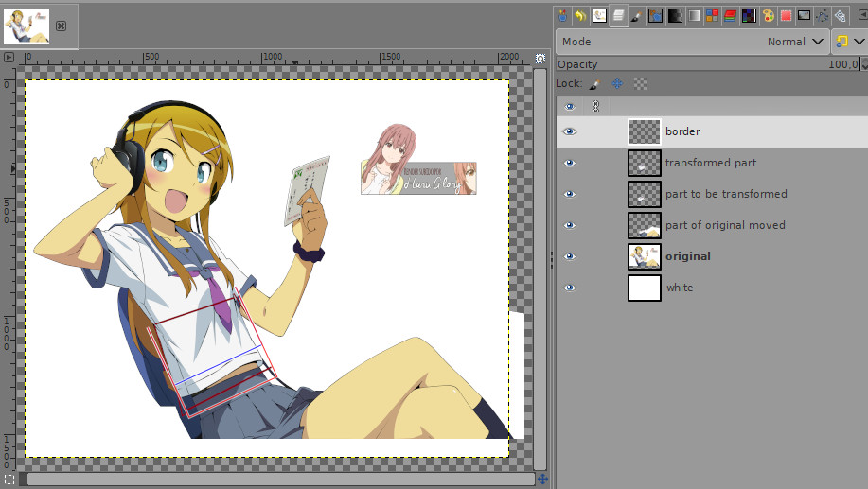Click the navigate image display icon
Screen dimensions: 868x489
[x=542, y=479]
